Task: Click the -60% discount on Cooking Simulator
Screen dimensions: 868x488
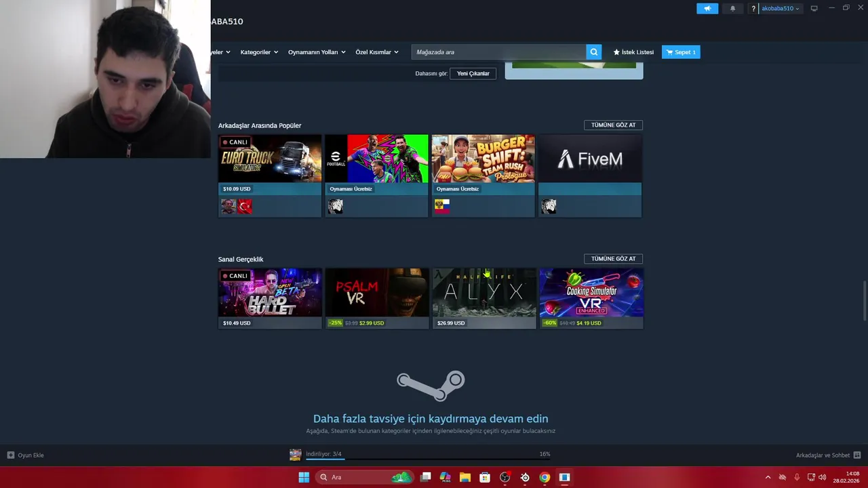Action: click(x=550, y=323)
